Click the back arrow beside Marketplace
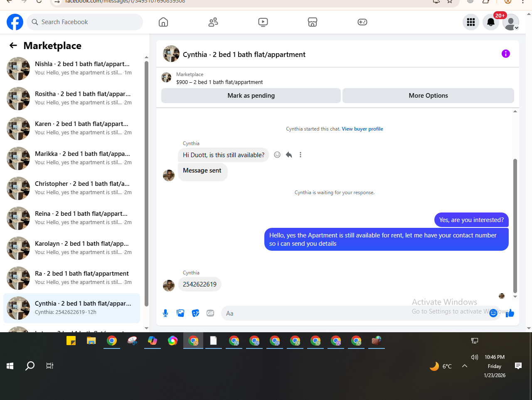 tap(13, 45)
